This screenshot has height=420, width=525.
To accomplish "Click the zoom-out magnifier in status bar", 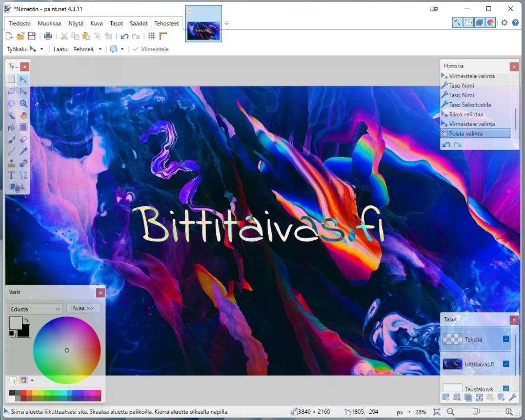I will [451, 412].
